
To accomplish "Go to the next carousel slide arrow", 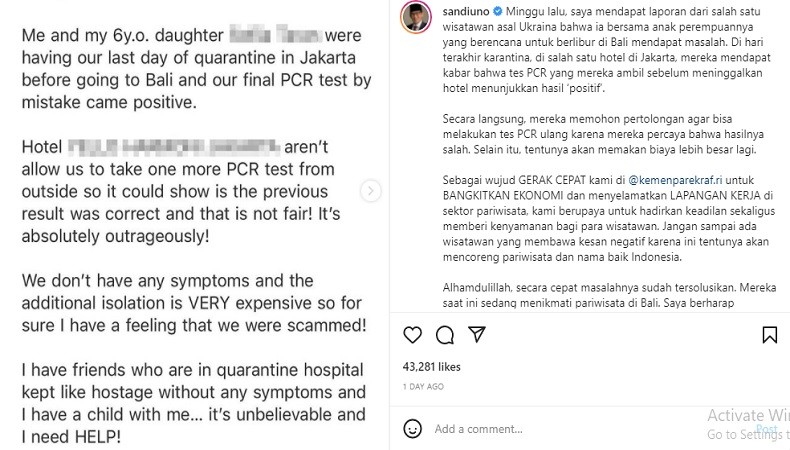I will point(369,190).
